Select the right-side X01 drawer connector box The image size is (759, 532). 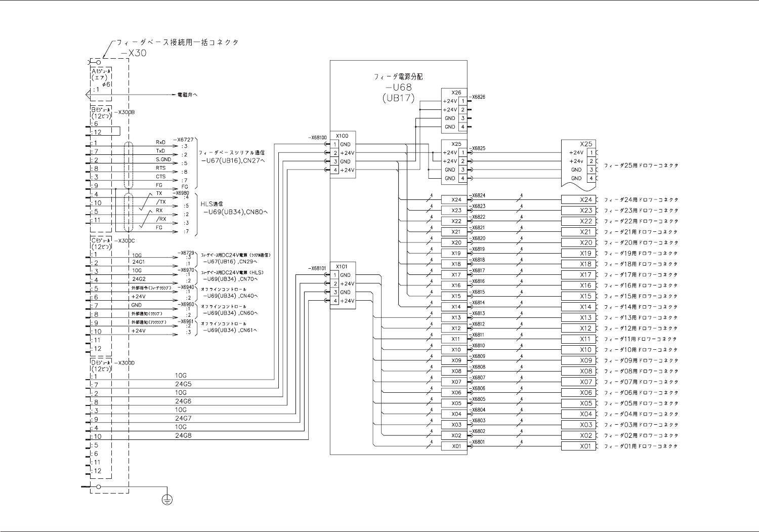click(x=579, y=446)
